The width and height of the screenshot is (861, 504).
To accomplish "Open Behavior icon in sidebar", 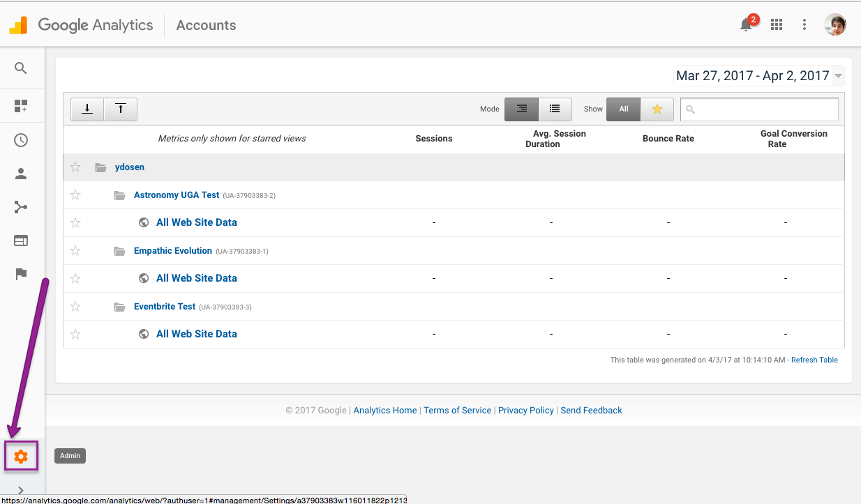I will coord(21,240).
